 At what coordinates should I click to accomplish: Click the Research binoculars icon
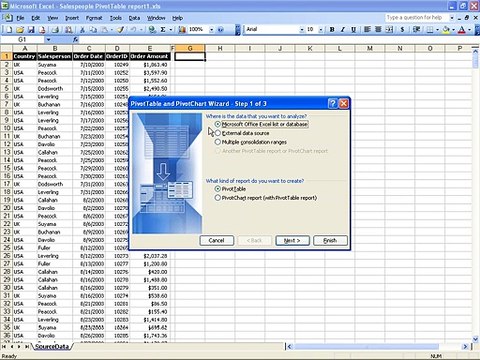pyautogui.click(x=69, y=30)
